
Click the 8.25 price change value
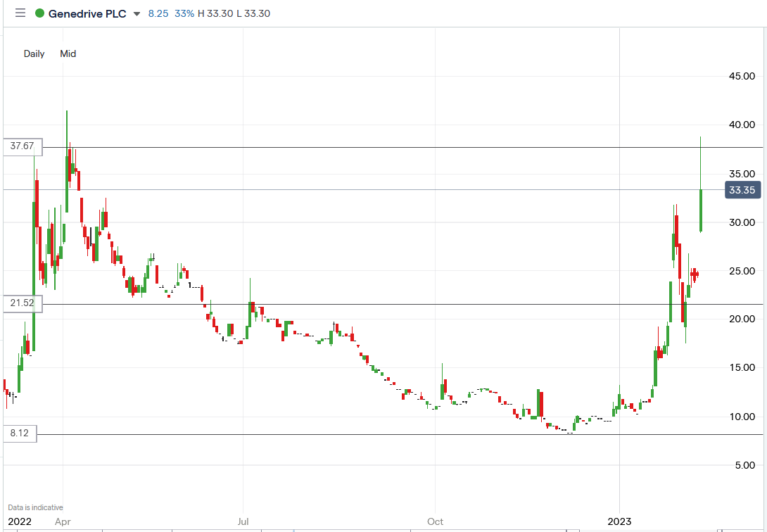click(x=158, y=13)
